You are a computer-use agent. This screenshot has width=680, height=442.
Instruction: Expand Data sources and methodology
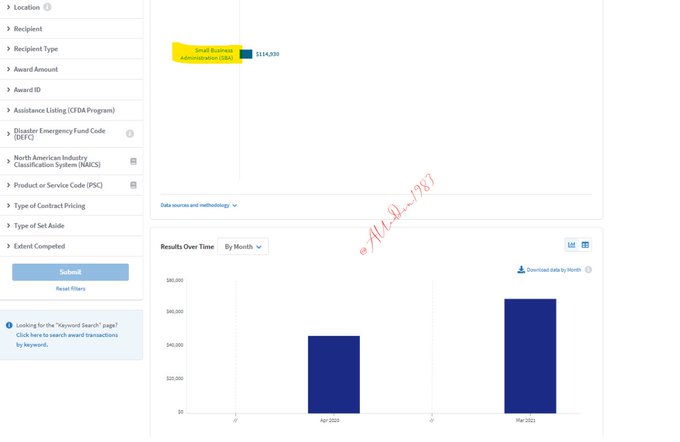[199, 205]
